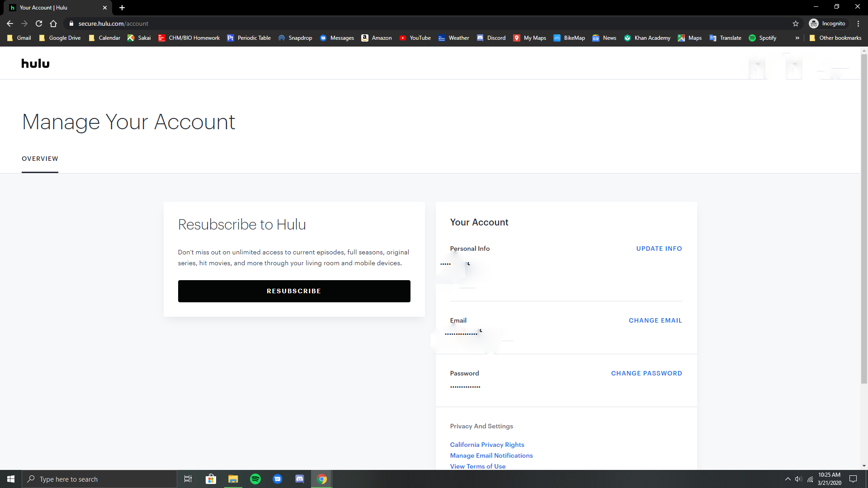Open the Chrome three-dot menu
868x488 pixels.
click(x=858, y=23)
